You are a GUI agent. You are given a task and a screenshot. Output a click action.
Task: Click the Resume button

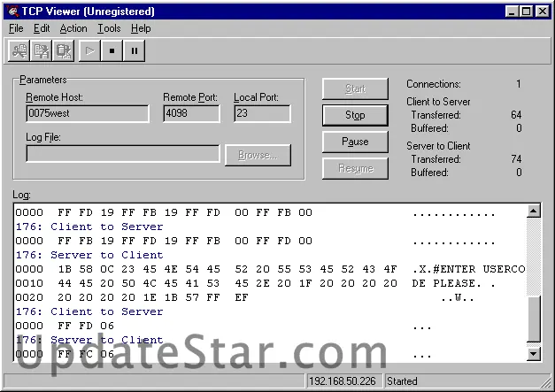point(355,168)
